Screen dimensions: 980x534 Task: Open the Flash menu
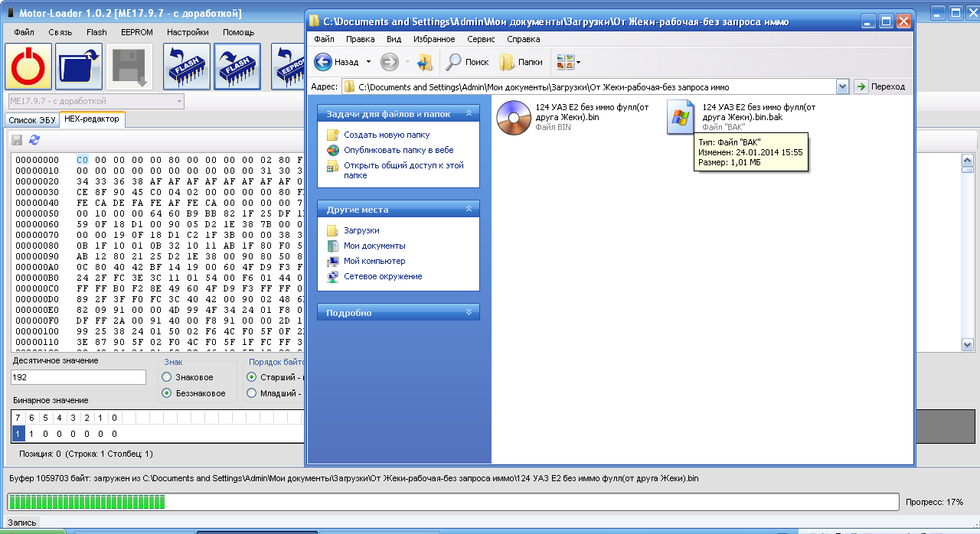coord(96,32)
